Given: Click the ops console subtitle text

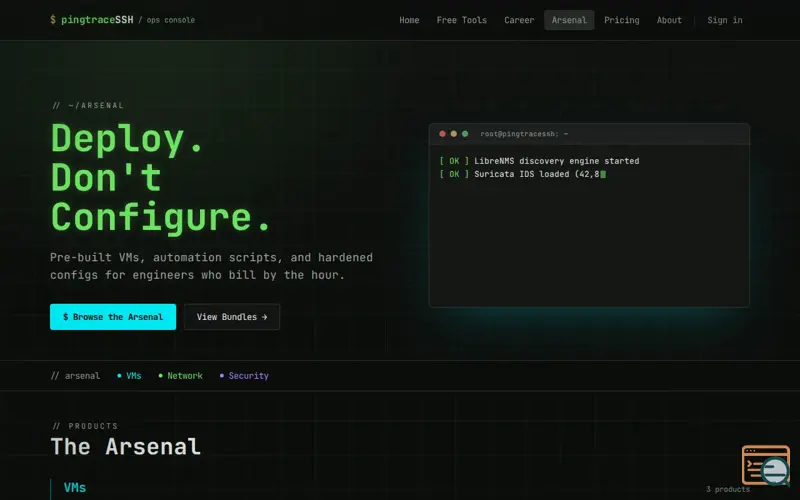Looking at the screenshot, I should click(x=170, y=20).
